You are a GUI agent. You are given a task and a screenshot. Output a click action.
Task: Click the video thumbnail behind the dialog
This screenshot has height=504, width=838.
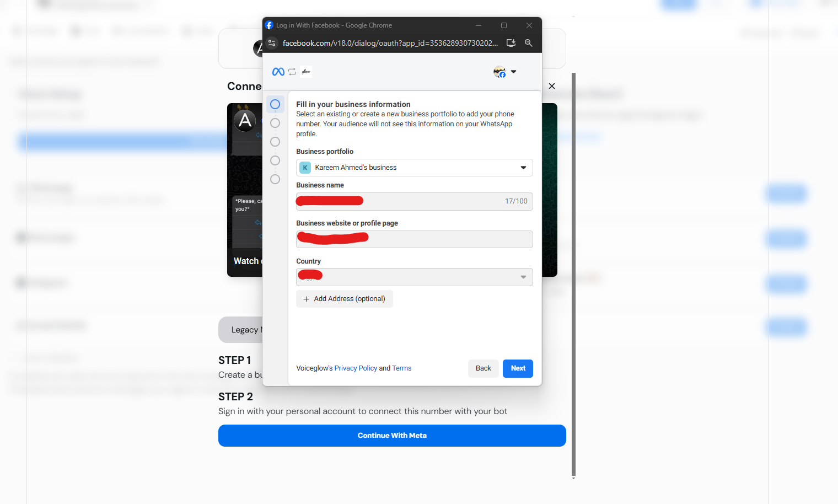(x=245, y=190)
